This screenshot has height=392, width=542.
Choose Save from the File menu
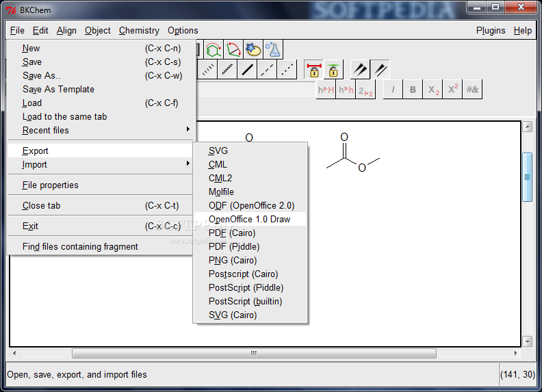(x=101, y=62)
